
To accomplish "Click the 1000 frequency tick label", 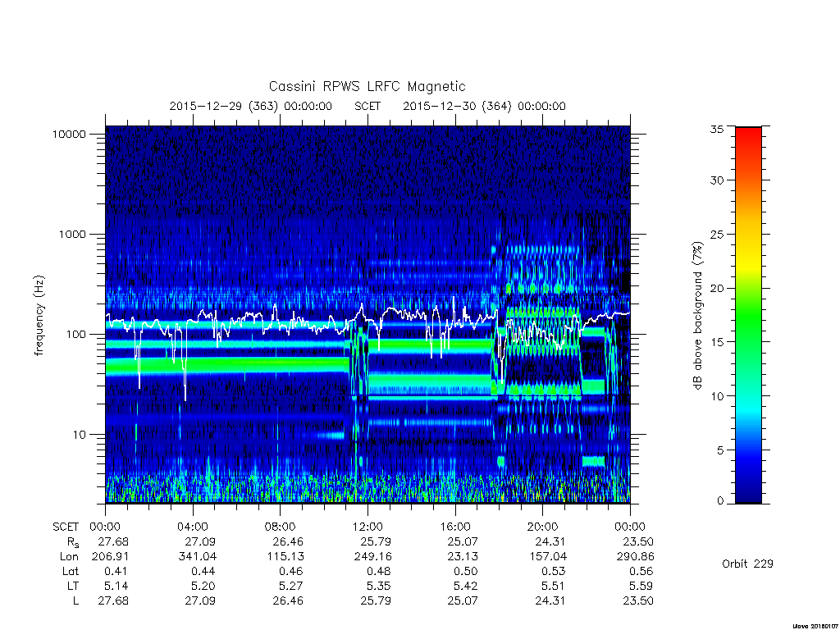I will pyautogui.click(x=72, y=234).
